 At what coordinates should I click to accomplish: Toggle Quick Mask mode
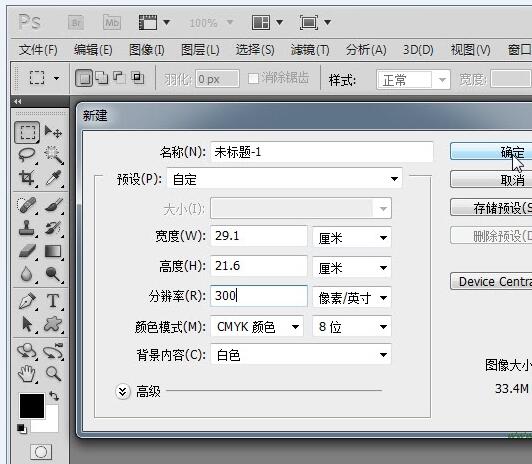pos(41,451)
